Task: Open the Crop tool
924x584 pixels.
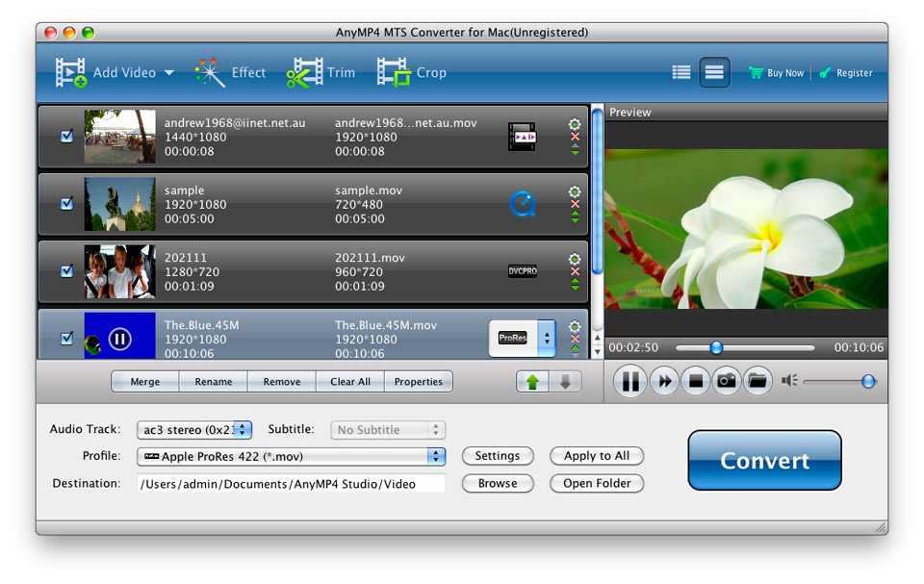Action: (412, 73)
